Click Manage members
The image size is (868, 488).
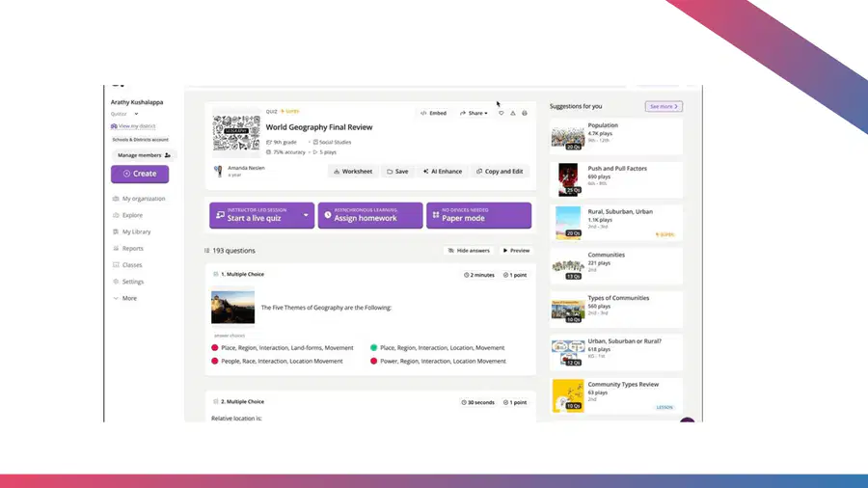coord(144,155)
